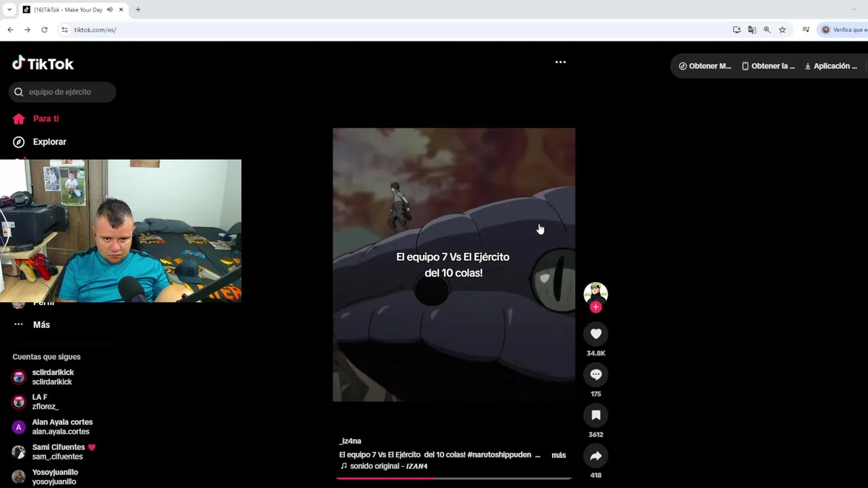The height and width of the screenshot is (488, 868).
Task: Click the install app icon in the address bar
Action: click(737, 30)
